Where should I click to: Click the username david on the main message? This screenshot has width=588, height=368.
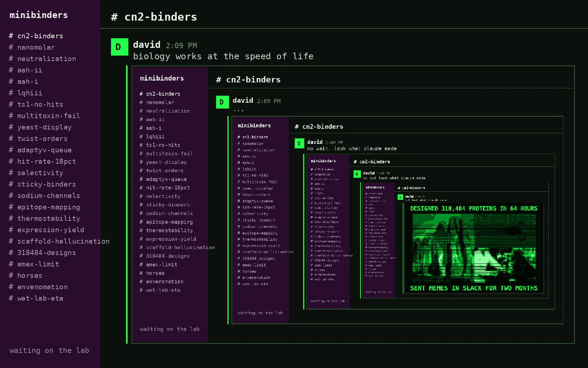[147, 45]
